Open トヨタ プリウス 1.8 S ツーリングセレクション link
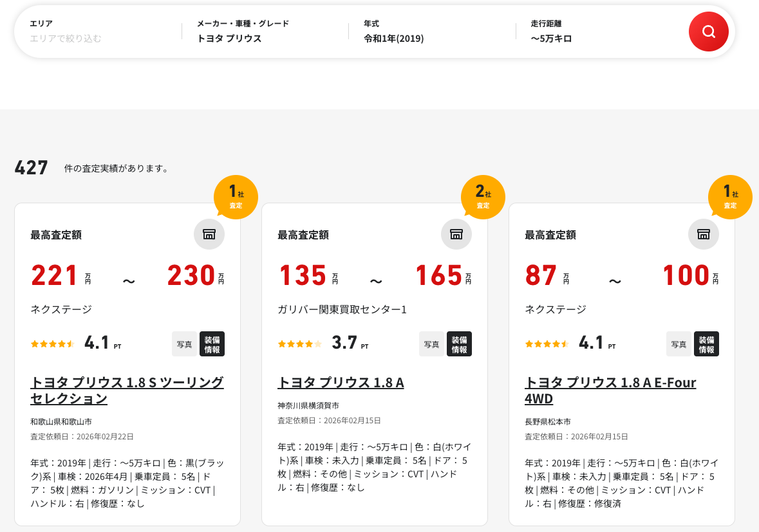Image resolution: width=759 pixels, height=532 pixels. pos(127,390)
